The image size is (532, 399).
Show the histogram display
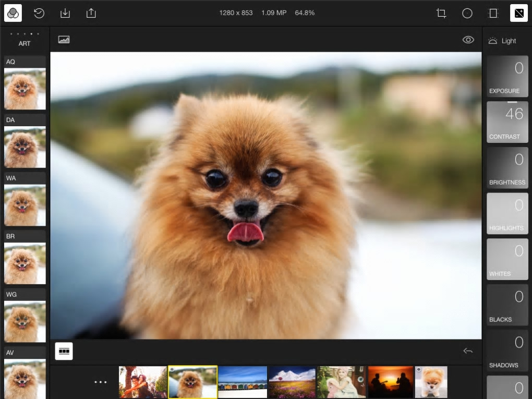point(64,40)
